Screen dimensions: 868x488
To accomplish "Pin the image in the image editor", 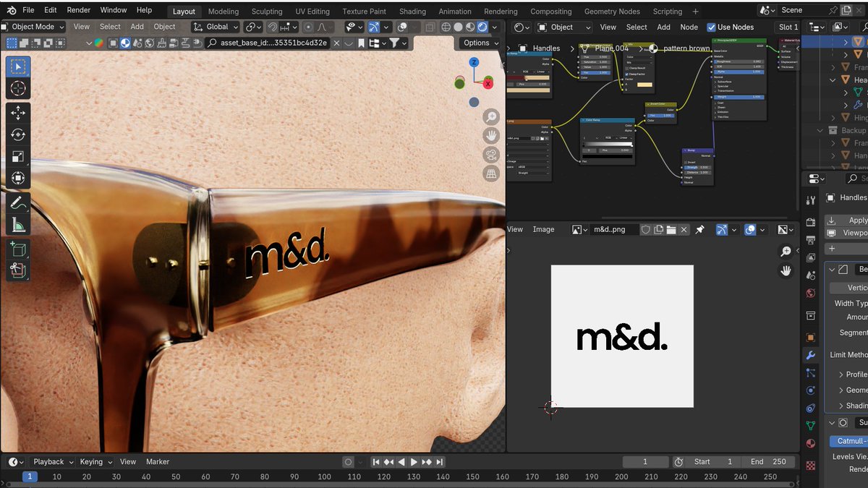I will tap(699, 229).
